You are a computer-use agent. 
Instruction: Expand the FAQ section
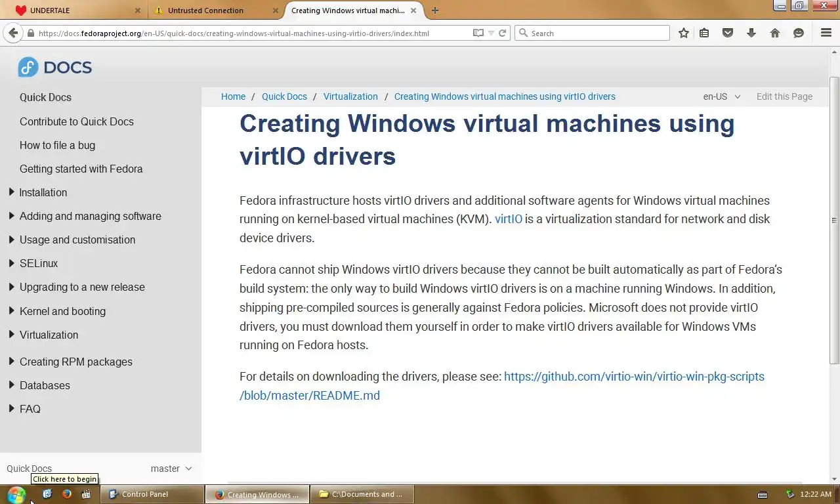(12, 409)
